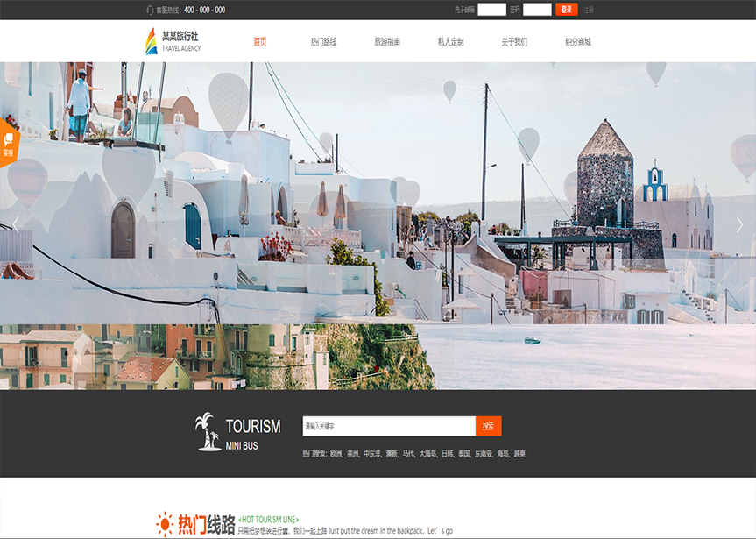
Task: Click the 注册 register link
Action: pyautogui.click(x=589, y=10)
